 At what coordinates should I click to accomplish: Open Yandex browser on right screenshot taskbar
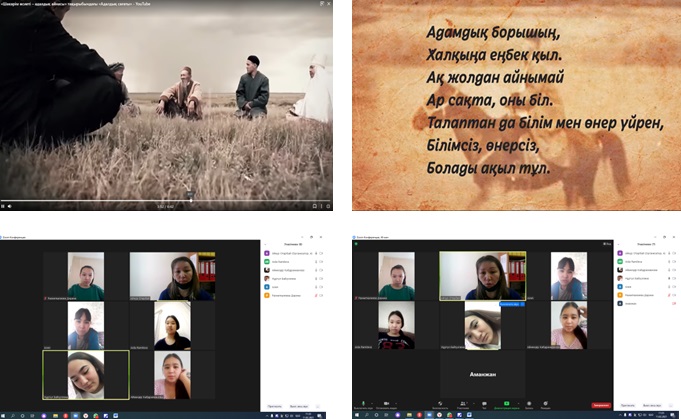pyautogui.click(x=440, y=415)
